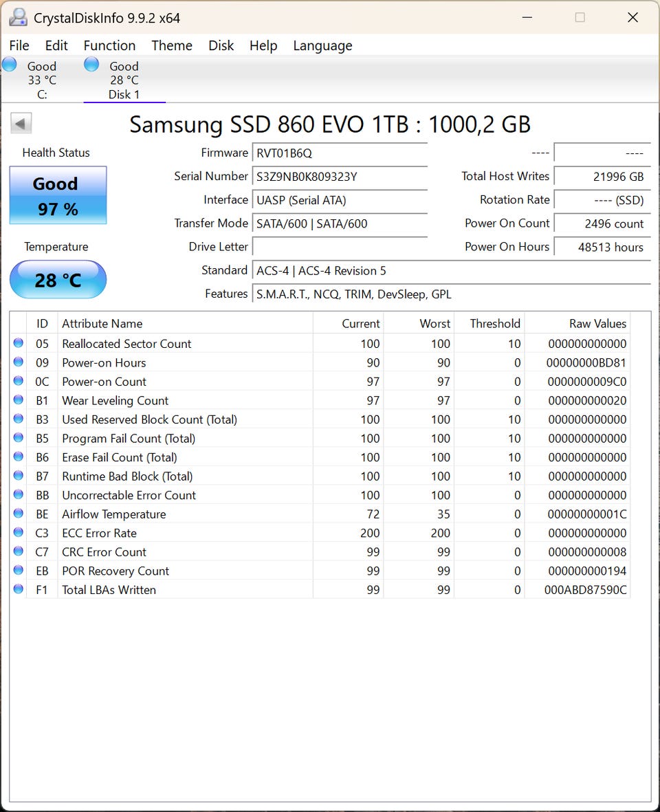Image resolution: width=660 pixels, height=812 pixels.
Task: Click status dot for Power-on Count row
Action: coord(18,381)
